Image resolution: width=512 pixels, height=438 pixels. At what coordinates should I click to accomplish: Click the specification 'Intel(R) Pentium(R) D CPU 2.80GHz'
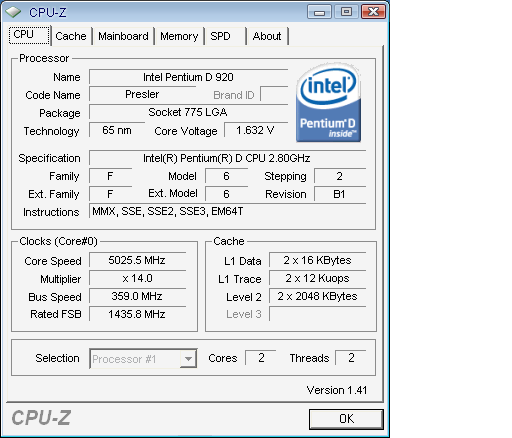(227, 158)
